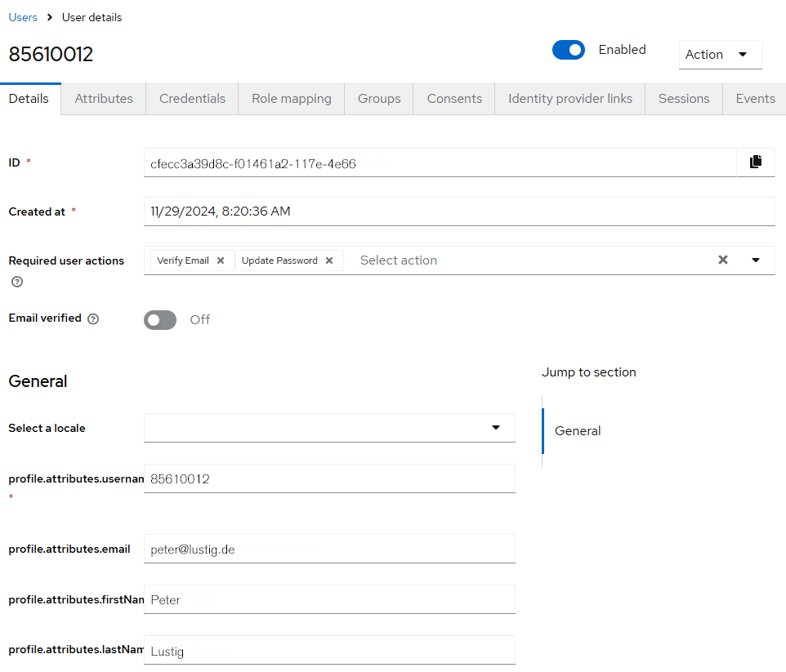Open help icon next to Email verified

[x=93, y=318]
